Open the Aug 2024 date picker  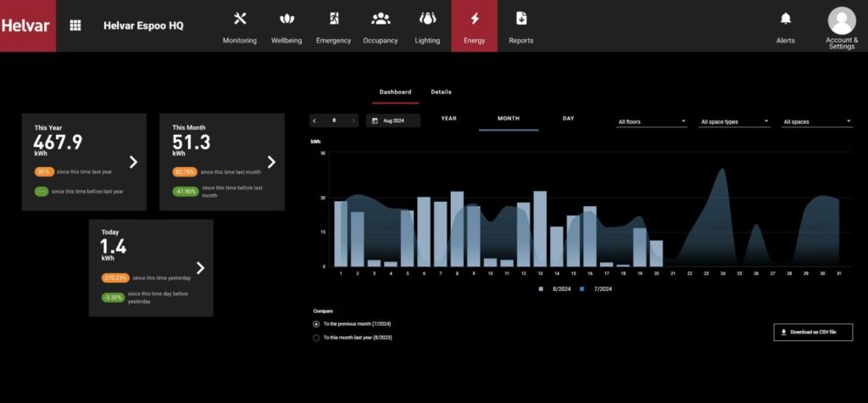(x=393, y=121)
